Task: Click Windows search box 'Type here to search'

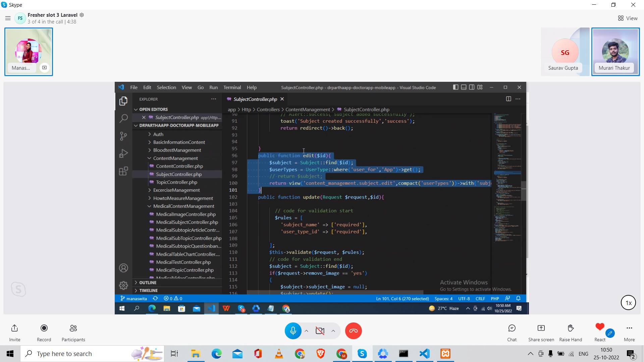Action: coord(92,354)
